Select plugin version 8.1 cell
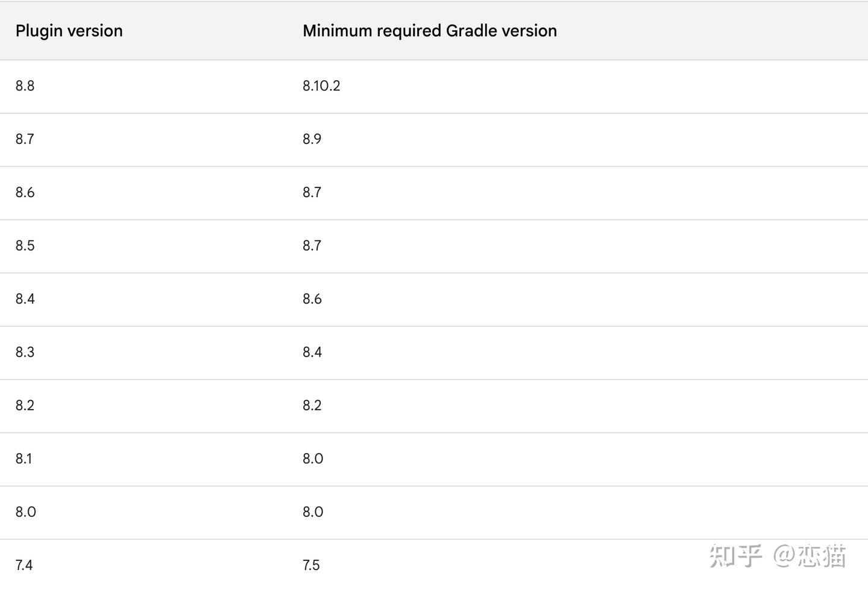 tap(24, 459)
